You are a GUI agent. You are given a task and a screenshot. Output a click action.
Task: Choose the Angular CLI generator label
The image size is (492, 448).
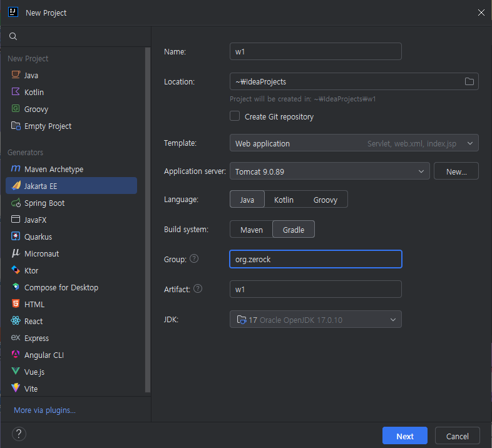[x=44, y=355]
